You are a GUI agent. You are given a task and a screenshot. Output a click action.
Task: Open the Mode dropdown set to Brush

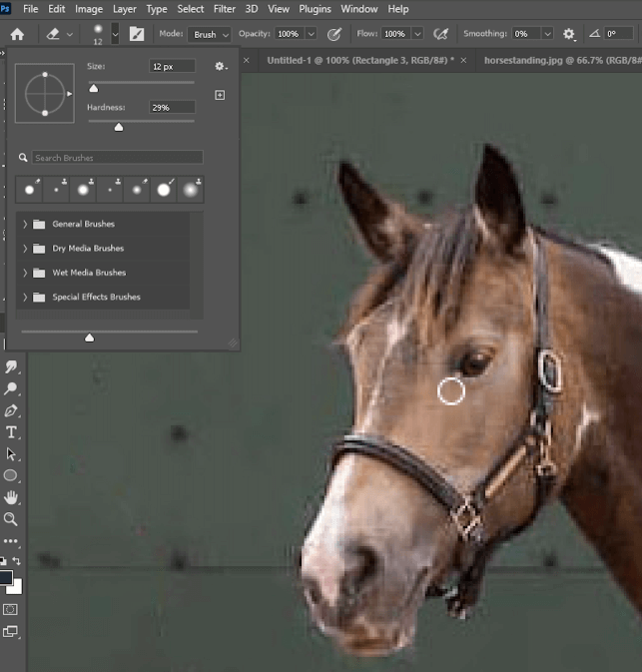coord(210,34)
